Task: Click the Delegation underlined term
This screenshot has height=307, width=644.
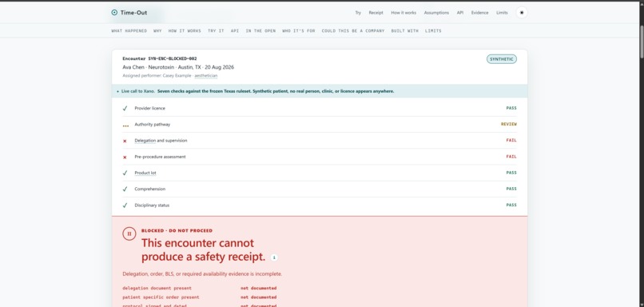Action: tap(145, 141)
